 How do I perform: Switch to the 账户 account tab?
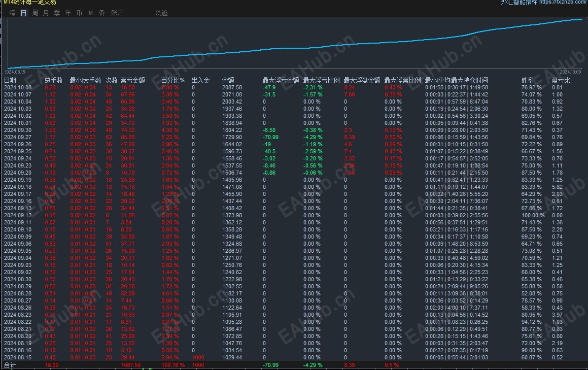tap(117, 13)
